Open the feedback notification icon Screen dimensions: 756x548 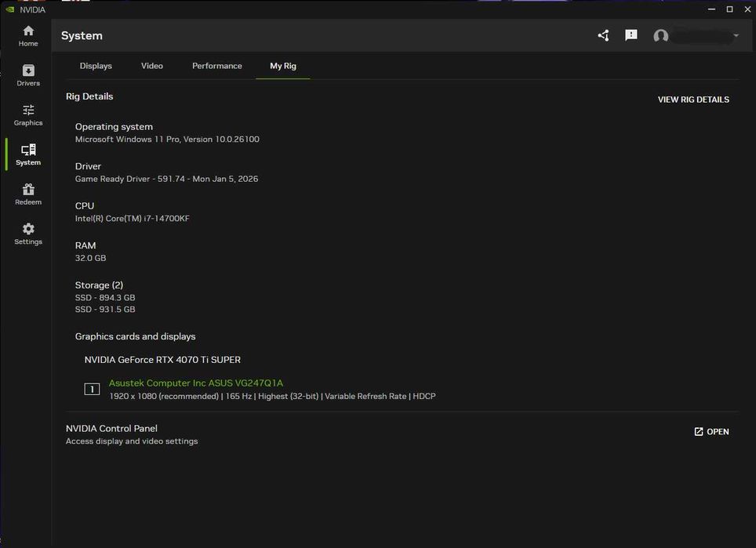tap(631, 35)
